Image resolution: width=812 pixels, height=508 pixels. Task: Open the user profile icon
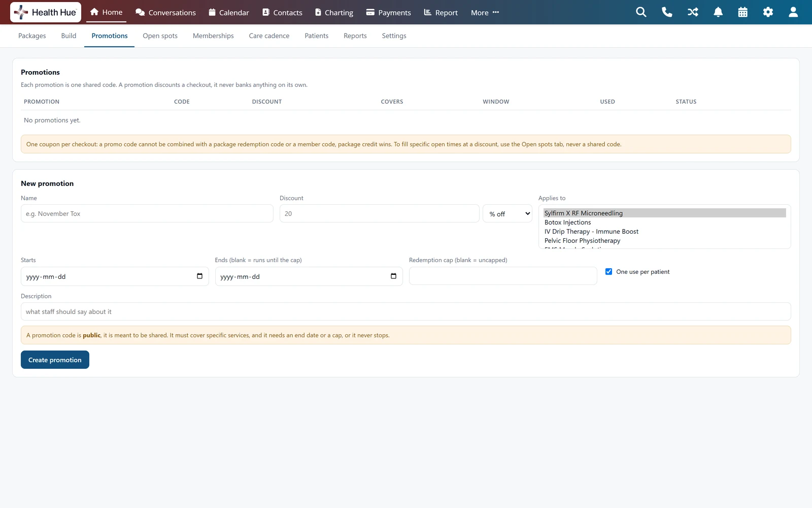click(793, 12)
